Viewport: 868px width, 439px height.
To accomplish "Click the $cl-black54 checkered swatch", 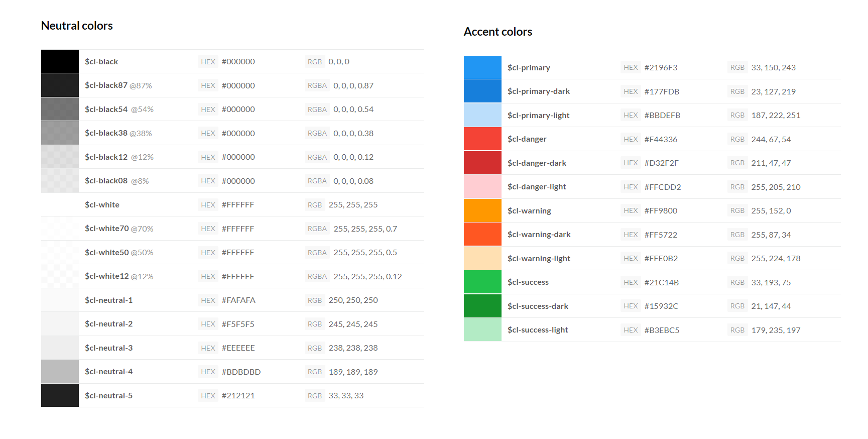I will coord(60,109).
